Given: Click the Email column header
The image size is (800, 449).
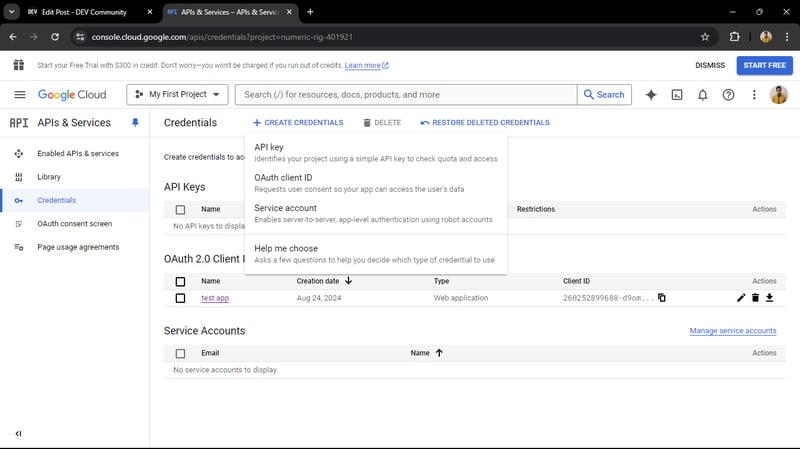Looking at the screenshot, I should pos(210,353).
